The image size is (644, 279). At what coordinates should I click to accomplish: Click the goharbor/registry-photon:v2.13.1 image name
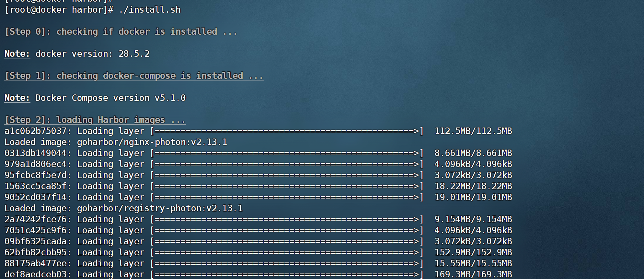pos(160,208)
